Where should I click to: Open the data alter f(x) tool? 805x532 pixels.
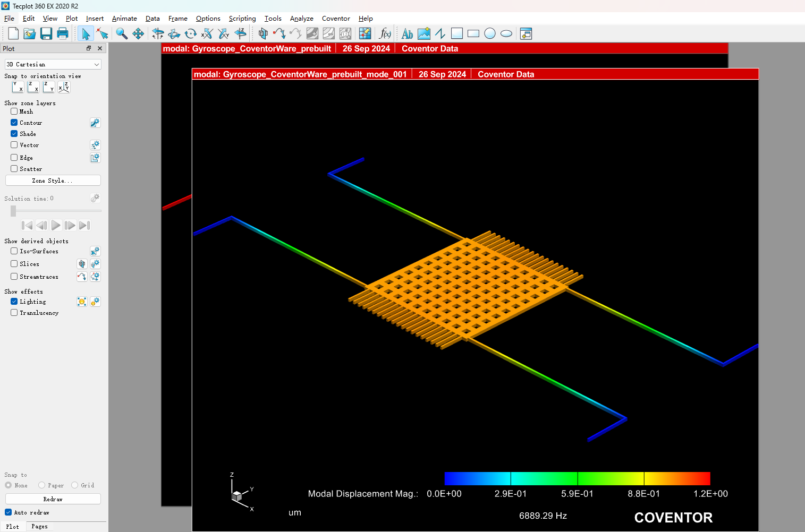pos(385,34)
